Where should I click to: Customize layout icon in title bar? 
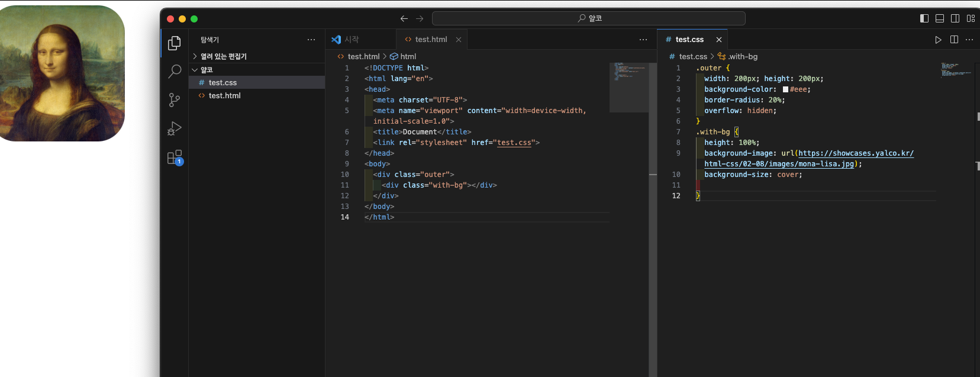(971, 18)
